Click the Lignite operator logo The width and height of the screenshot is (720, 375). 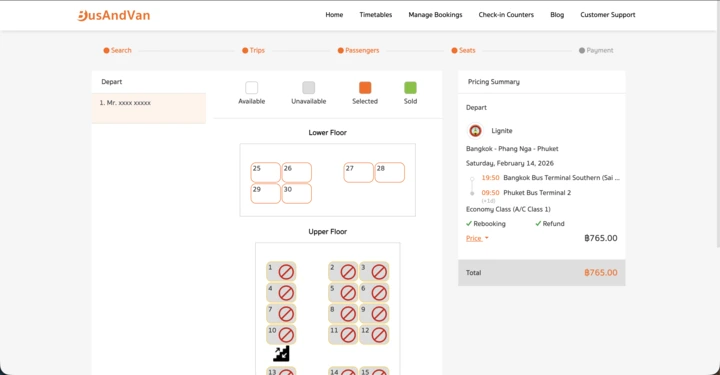[x=475, y=131]
